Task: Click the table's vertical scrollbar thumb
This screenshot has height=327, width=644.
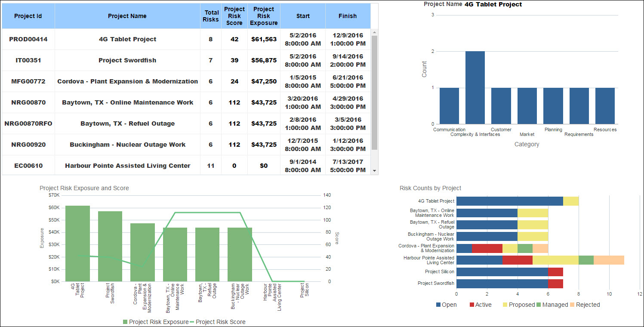Action: [374, 93]
